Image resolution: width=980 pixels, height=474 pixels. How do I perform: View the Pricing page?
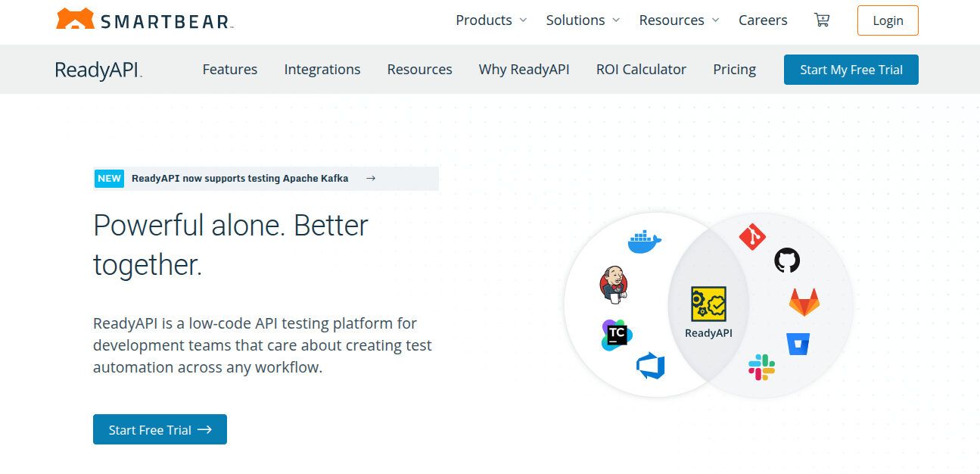click(x=734, y=70)
